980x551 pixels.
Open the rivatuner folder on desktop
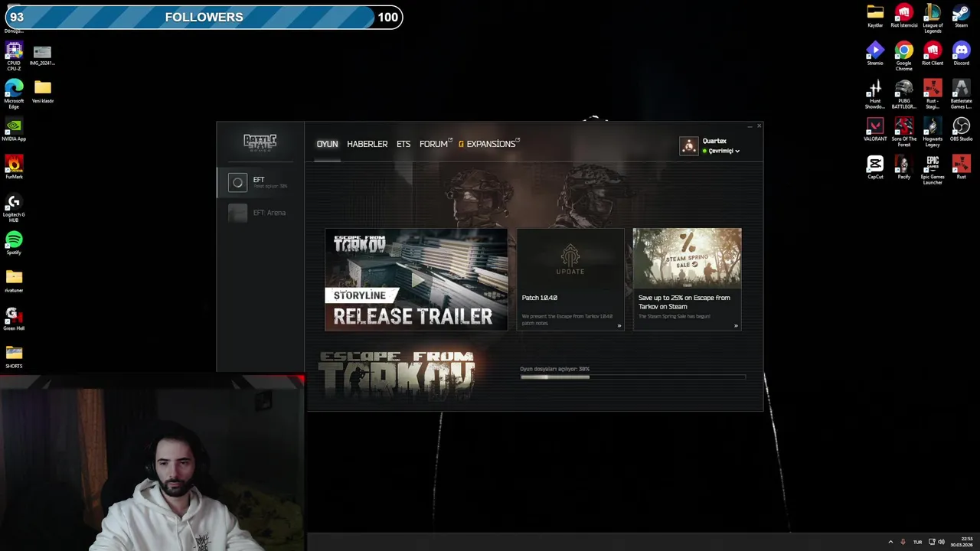coord(14,281)
